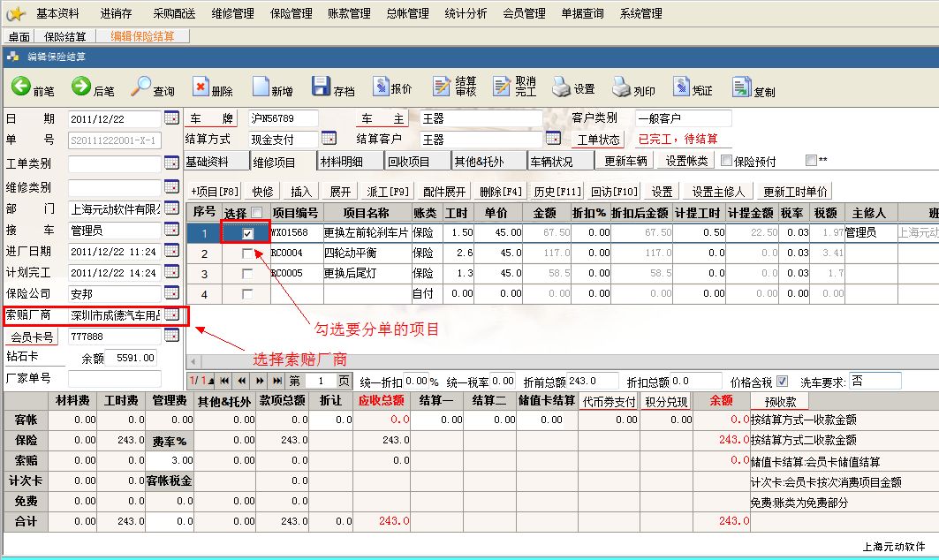Click the horizontal scrollbar under the item grid
Image resolution: width=939 pixels, height=560 pixels.
tap(530, 361)
